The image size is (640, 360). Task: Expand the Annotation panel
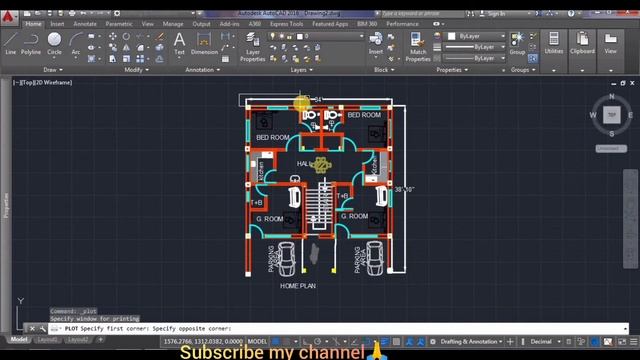tap(202, 70)
